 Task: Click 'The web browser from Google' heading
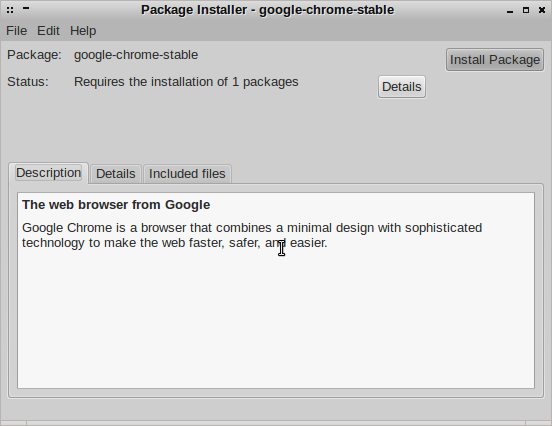(x=116, y=205)
